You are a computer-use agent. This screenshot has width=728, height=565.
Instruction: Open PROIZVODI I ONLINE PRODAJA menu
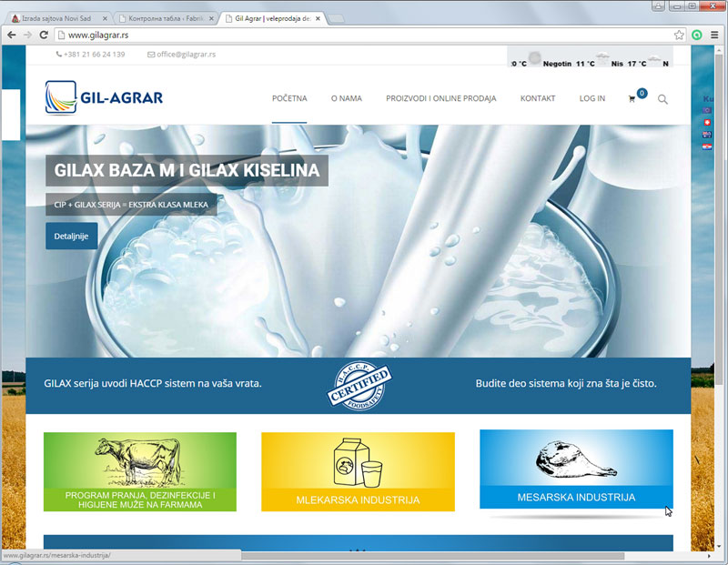pos(441,98)
